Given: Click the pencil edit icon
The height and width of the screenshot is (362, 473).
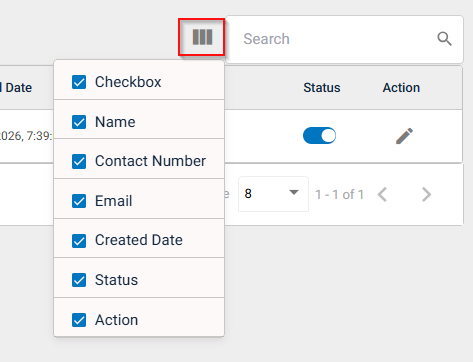Looking at the screenshot, I should tap(404, 136).
